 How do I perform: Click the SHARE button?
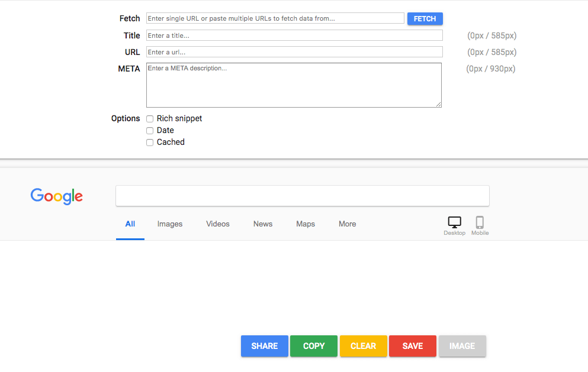[264, 346]
